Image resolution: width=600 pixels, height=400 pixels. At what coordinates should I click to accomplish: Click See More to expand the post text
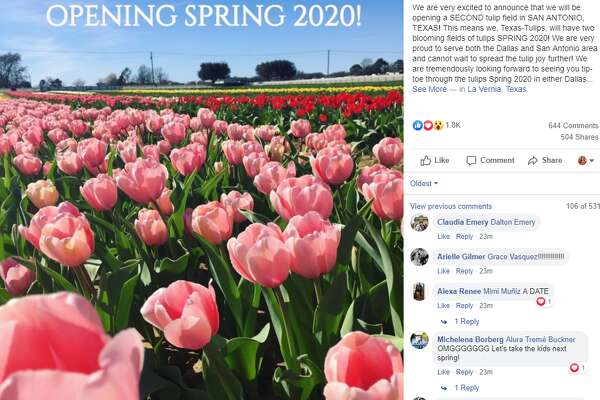(429, 89)
